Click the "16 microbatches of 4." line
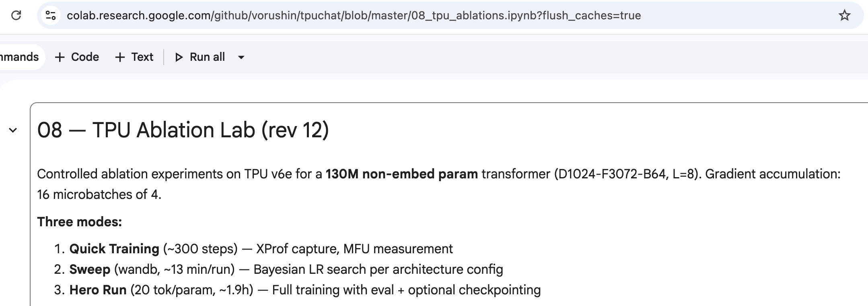Image resolution: width=868 pixels, height=306 pixels. pos(99,194)
